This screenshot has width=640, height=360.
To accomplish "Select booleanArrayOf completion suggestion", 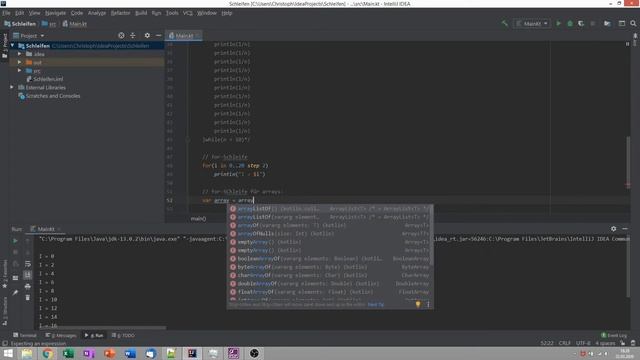I will point(330,258).
